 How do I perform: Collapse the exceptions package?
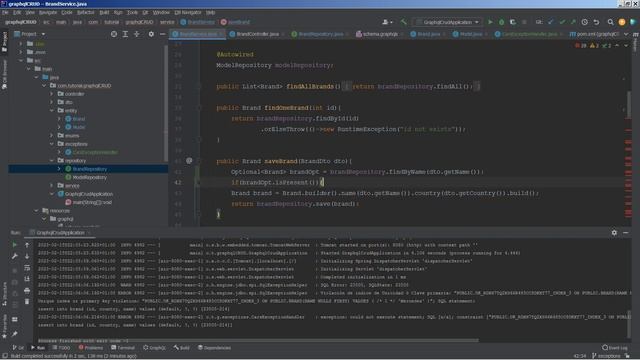pos(52,144)
